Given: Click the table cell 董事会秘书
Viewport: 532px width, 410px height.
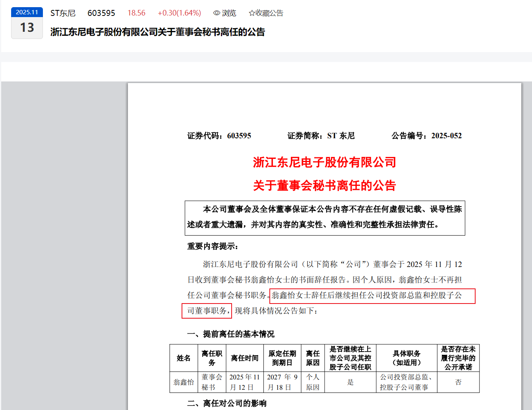Looking at the screenshot, I should (212, 383).
